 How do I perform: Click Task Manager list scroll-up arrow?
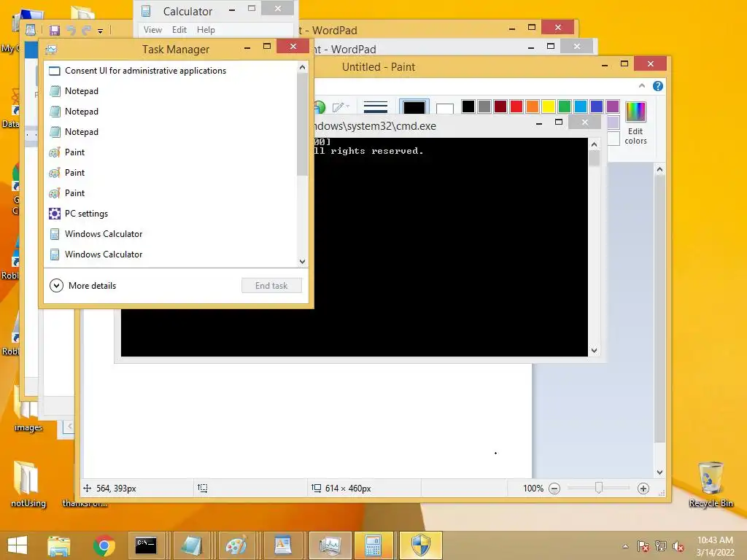302,68
